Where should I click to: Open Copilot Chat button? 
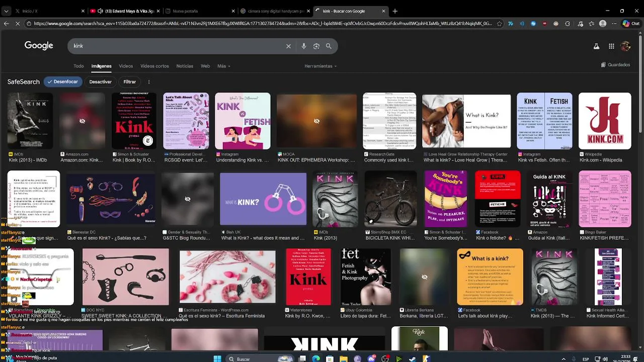(x=631, y=23)
